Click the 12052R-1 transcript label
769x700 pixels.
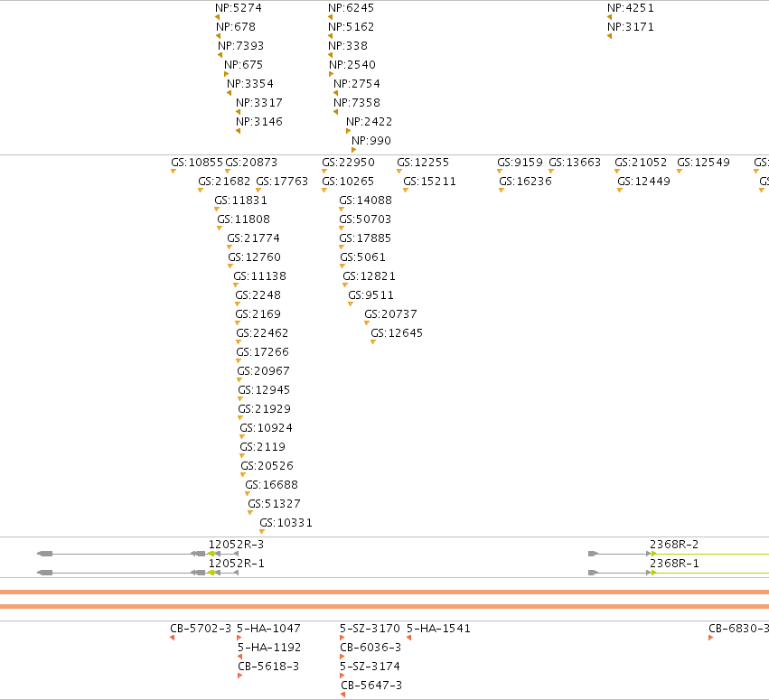coord(237,564)
